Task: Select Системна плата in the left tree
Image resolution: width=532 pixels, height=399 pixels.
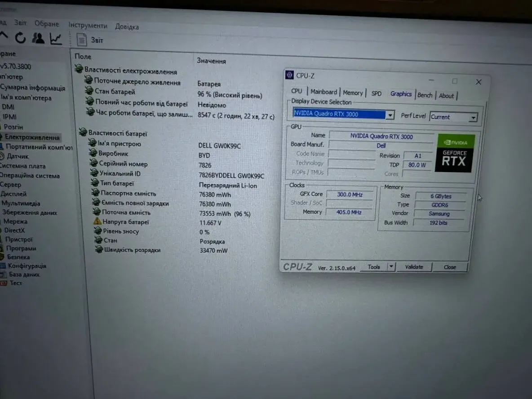Action: pos(22,166)
